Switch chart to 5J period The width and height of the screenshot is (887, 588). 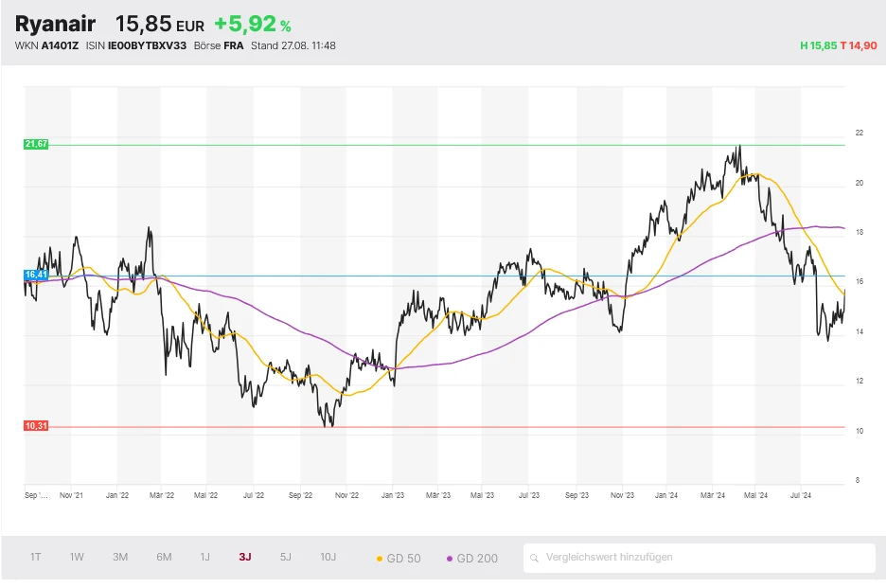[x=286, y=557]
